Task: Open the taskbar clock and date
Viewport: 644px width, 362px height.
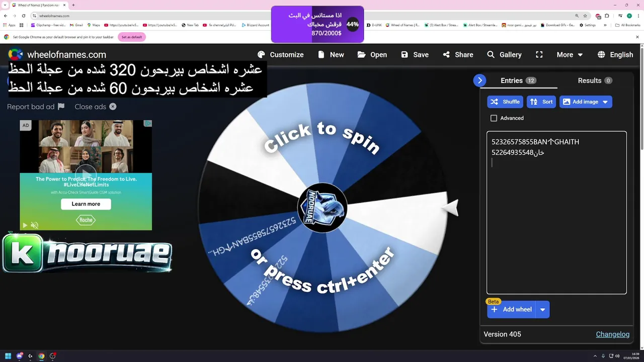Action: click(632, 356)
